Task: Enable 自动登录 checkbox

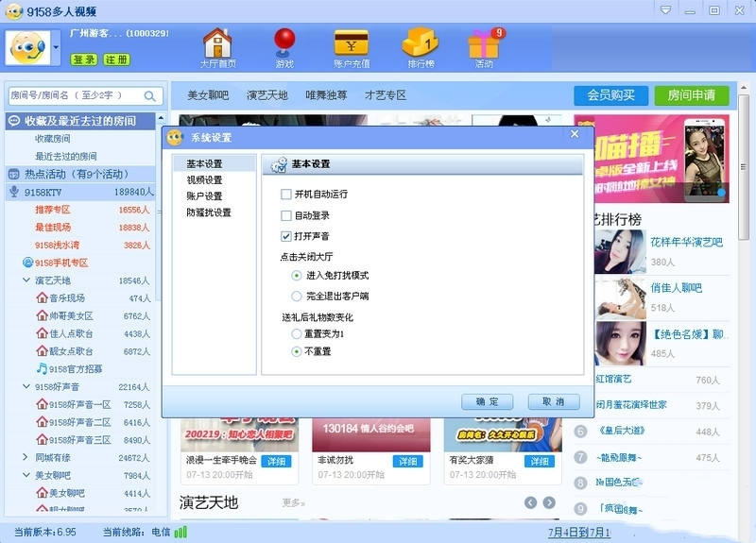Action: (x=286, y=215)
